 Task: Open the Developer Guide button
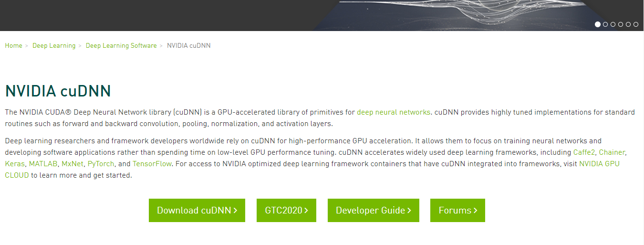click(x=374, y=211)
